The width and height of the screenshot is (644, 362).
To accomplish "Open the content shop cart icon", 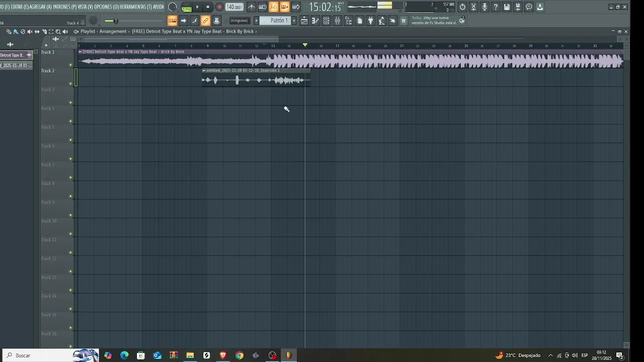I will tap(404, 21).
